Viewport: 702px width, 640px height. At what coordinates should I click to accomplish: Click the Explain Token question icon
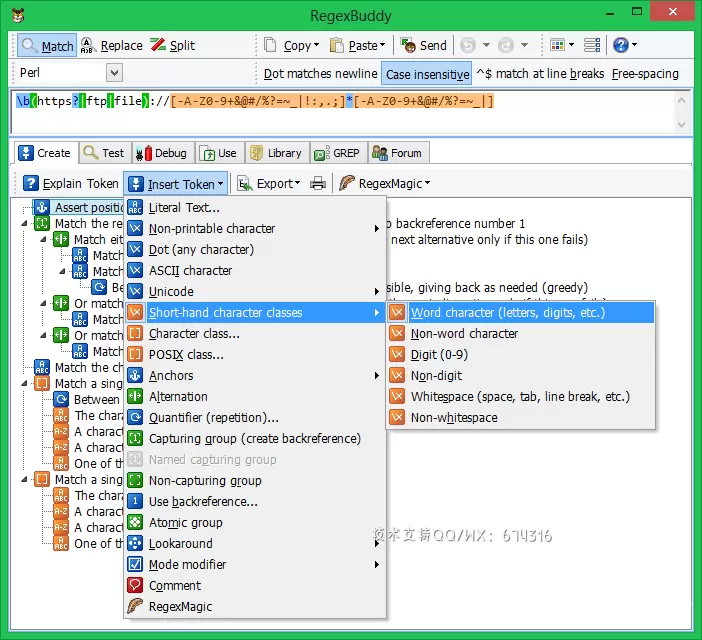30,183
